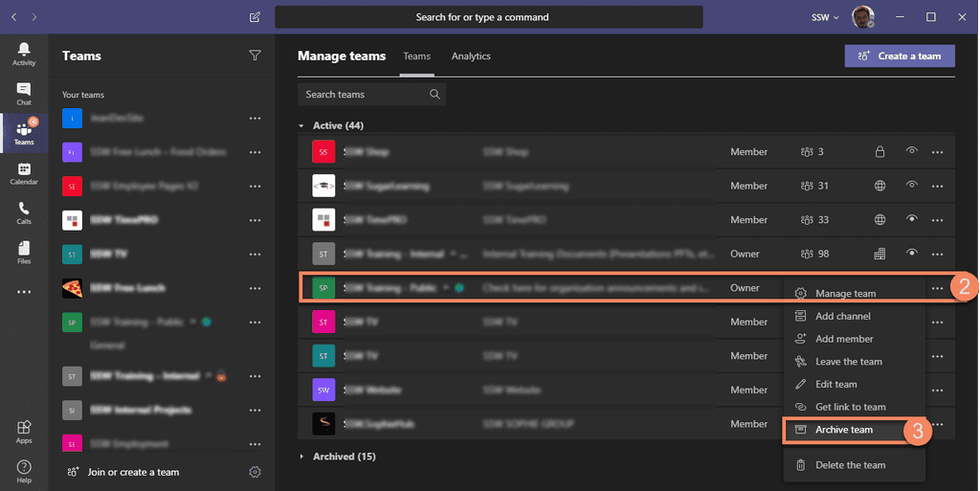The width and height of the screenshot is (980, 491).
Task: Open the manage teams gear icon
Action: click(255, 472)
